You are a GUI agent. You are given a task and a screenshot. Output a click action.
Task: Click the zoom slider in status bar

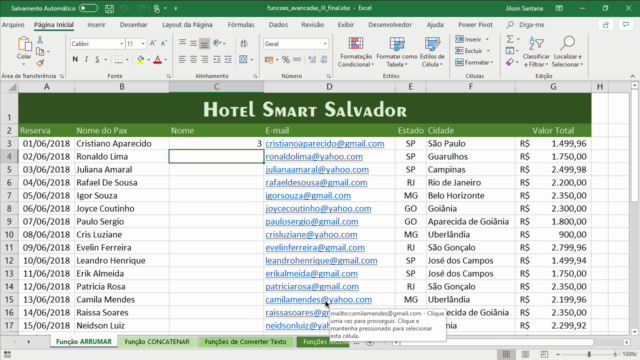pos(589,354)
